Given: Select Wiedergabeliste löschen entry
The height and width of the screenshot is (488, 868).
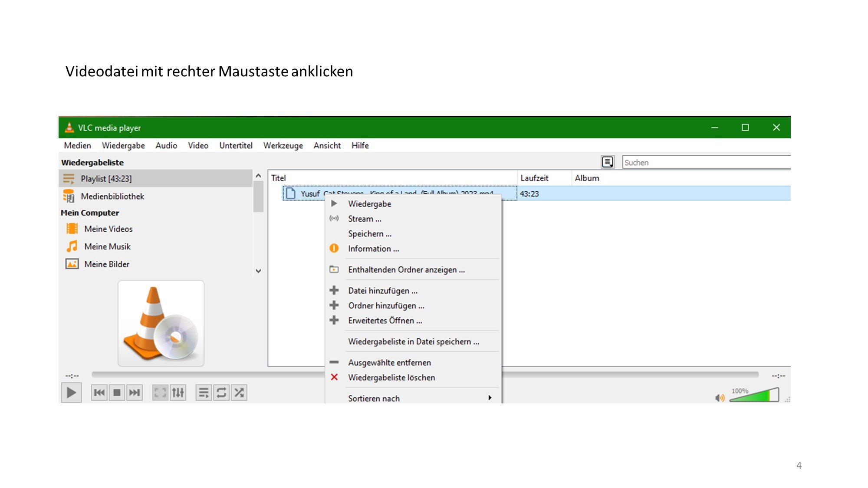Looking at the screenshot, I should pyautogui.click(x=391, y=377).
